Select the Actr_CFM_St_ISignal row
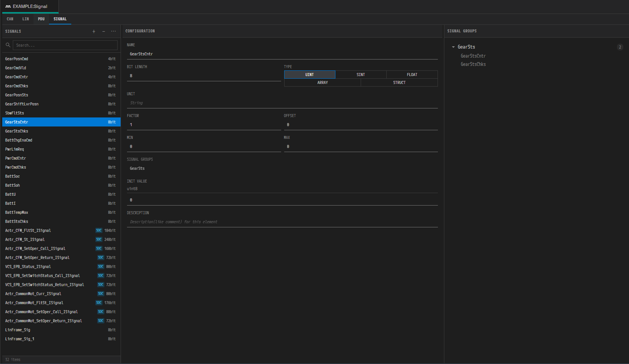Image resolution: width=629 pixels, height=364 pixels. pyautogui.click(x=61, y=239)
